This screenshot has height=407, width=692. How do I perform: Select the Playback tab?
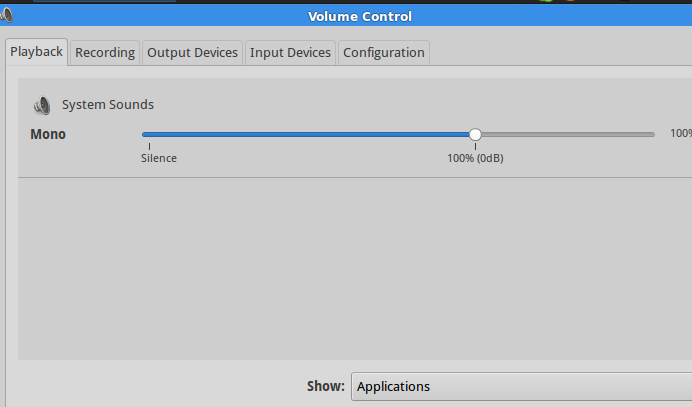click(x=37, y=52)
